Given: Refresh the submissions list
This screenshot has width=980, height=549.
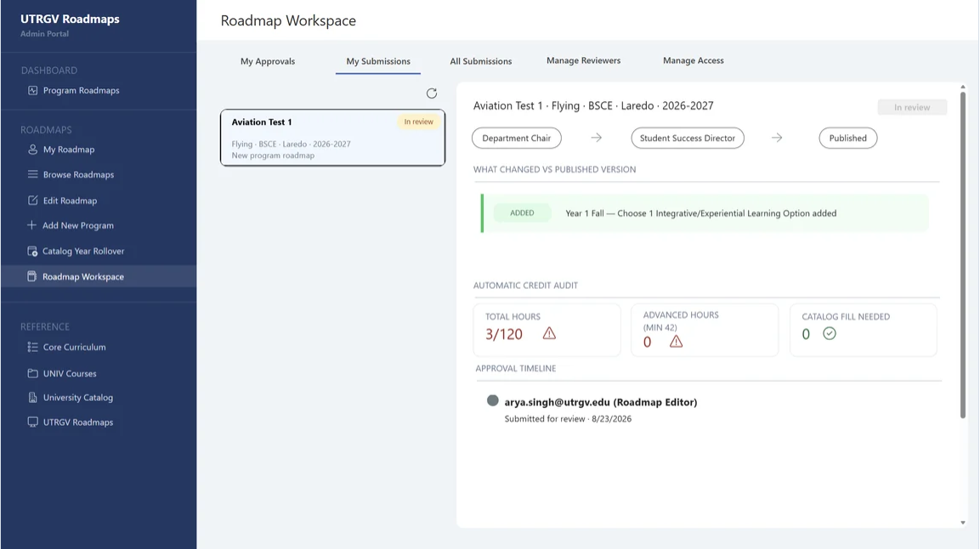Looking at the screenshot, I should [431, 93].
